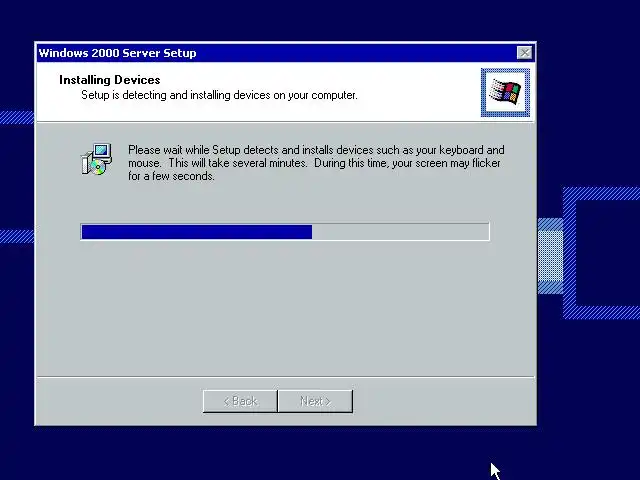Click the Windows flag logo icon
Viewport: 640px width, 480px height.
505,93
